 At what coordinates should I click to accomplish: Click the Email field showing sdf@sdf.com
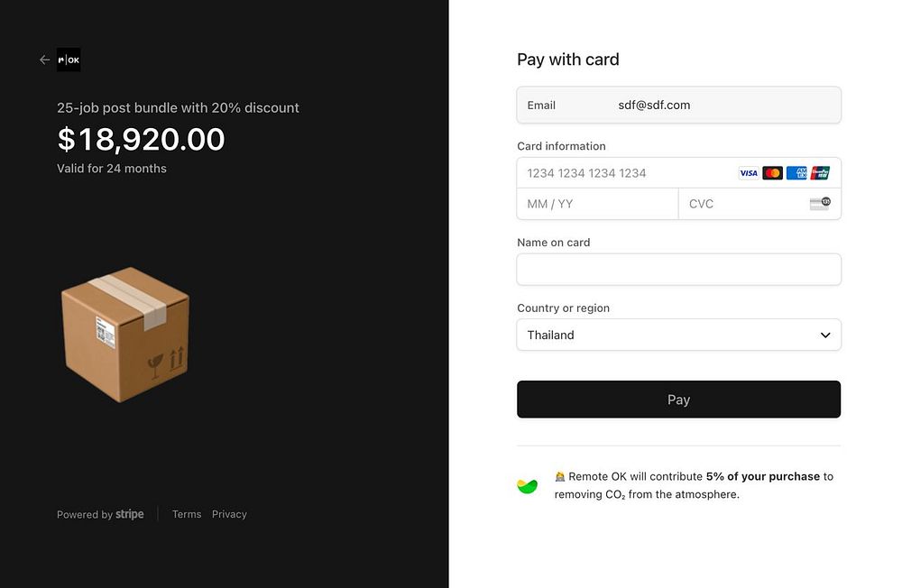point(678,106)
